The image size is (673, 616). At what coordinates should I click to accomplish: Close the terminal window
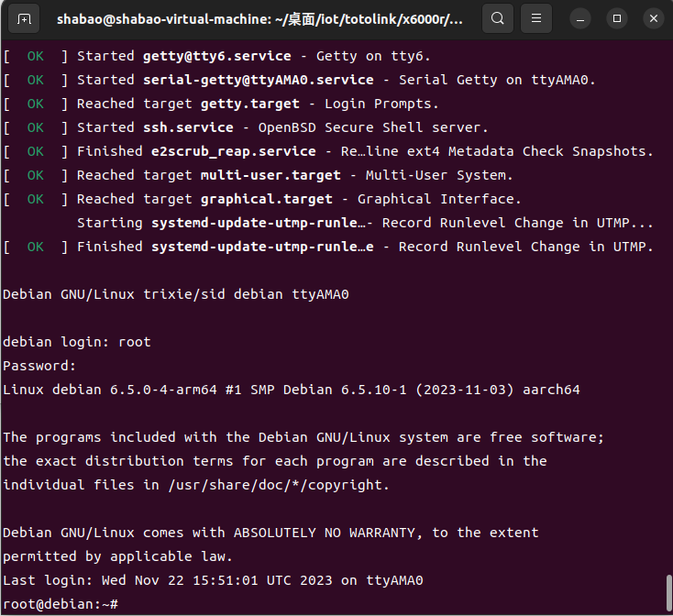[654, 19]
